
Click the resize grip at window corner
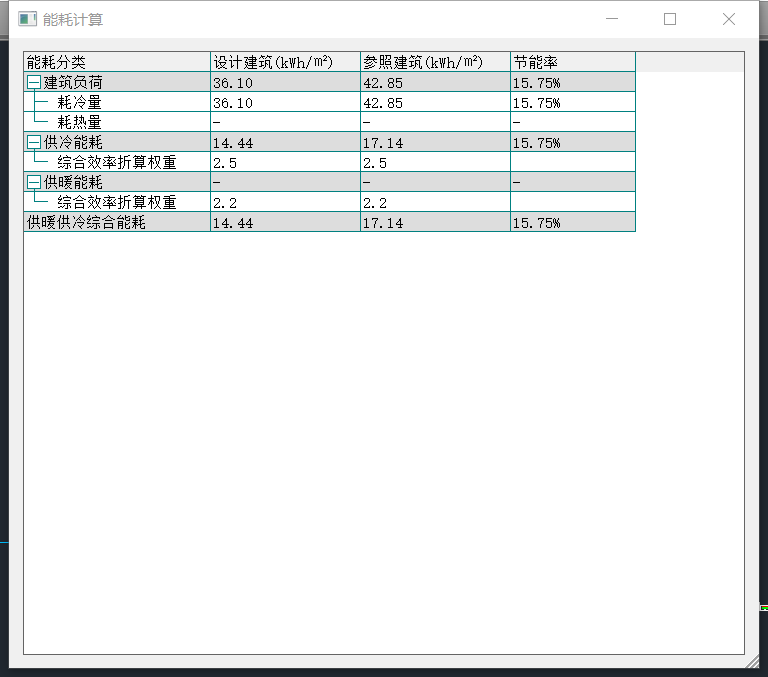click(x=753, y=662)
